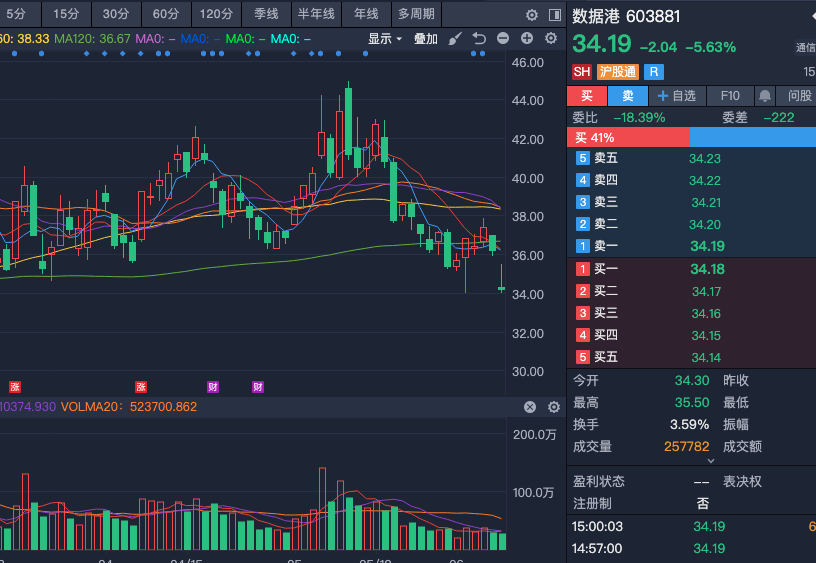This screenshot has height=563, width=816.
Task: Click sell level 1 number icon
Action: pos(582,246)
